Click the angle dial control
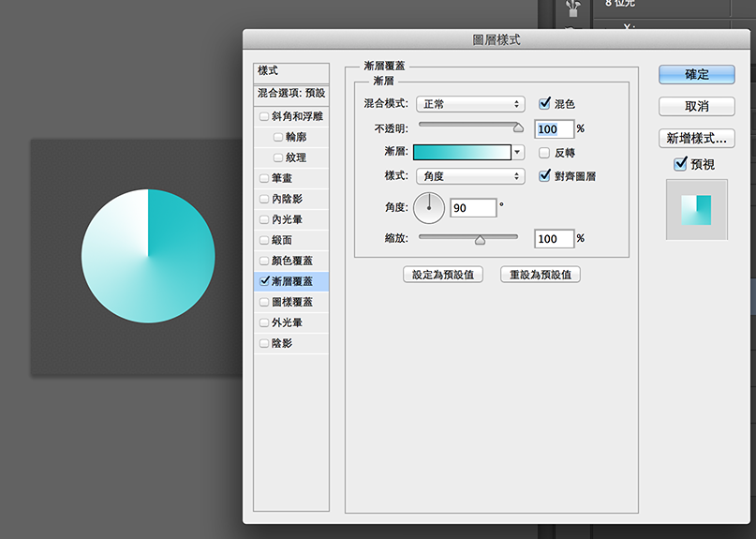Image resolution: width=756 pixels, height=539 pixels. click(x=429, y=208)
